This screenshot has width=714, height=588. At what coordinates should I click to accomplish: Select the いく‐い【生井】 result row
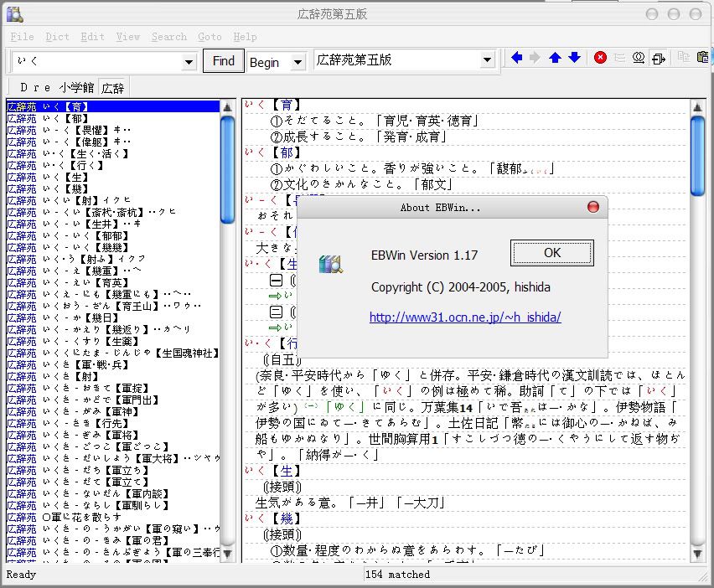[x=113, y=224]
